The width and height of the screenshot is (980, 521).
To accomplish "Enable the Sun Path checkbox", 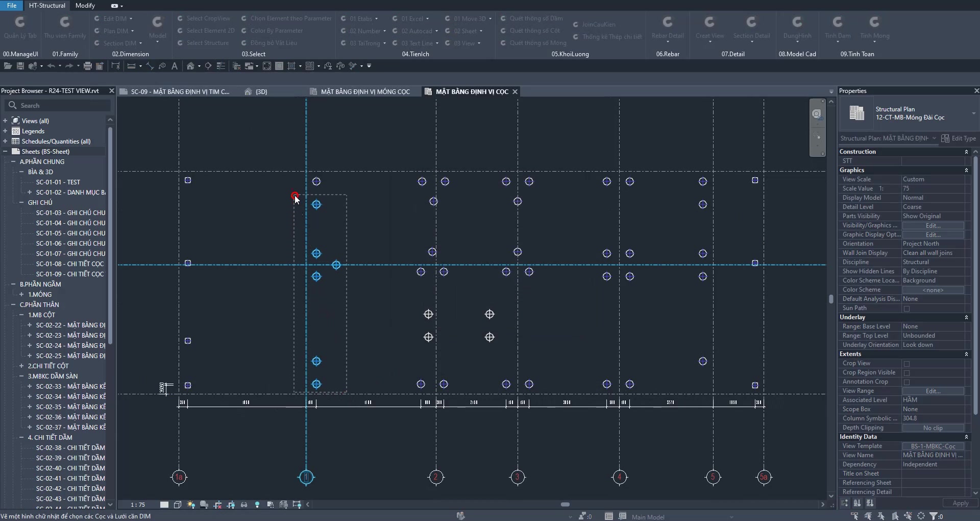I will point(907,309).
